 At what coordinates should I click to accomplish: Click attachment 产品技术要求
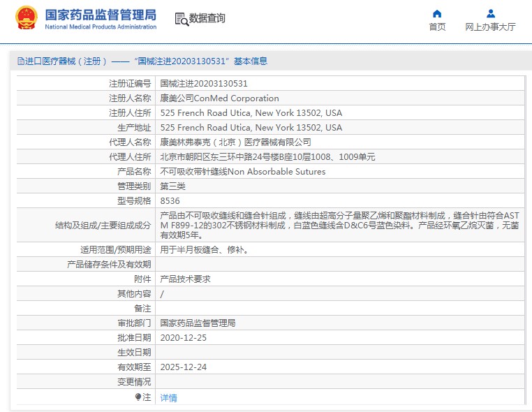coord(185,279)
